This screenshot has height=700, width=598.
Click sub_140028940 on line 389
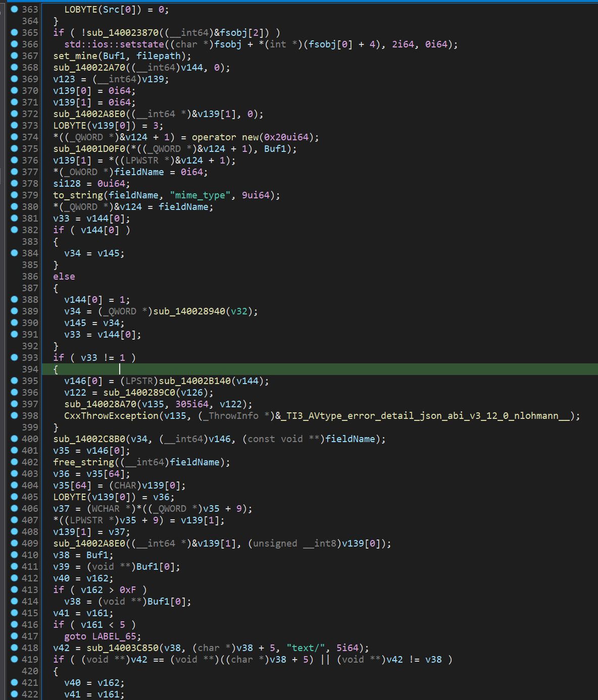click(189, 311)
